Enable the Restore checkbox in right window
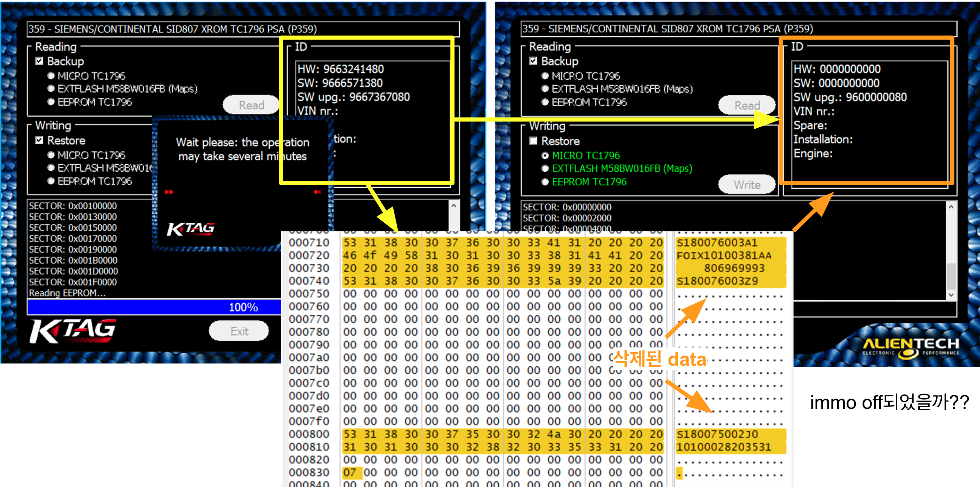Image resolution: width=980 pixels, height=487 pixels. 533,141
